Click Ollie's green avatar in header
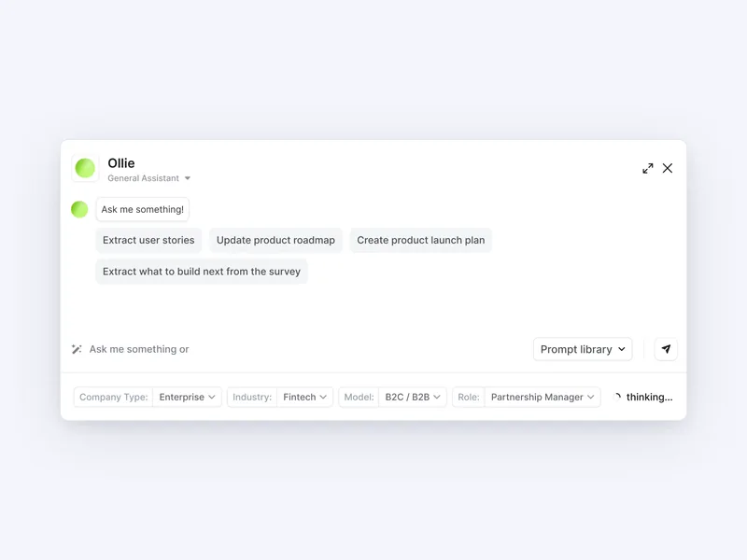The width and height of the screenshot is (747, 560). click(x=85, y=168)
